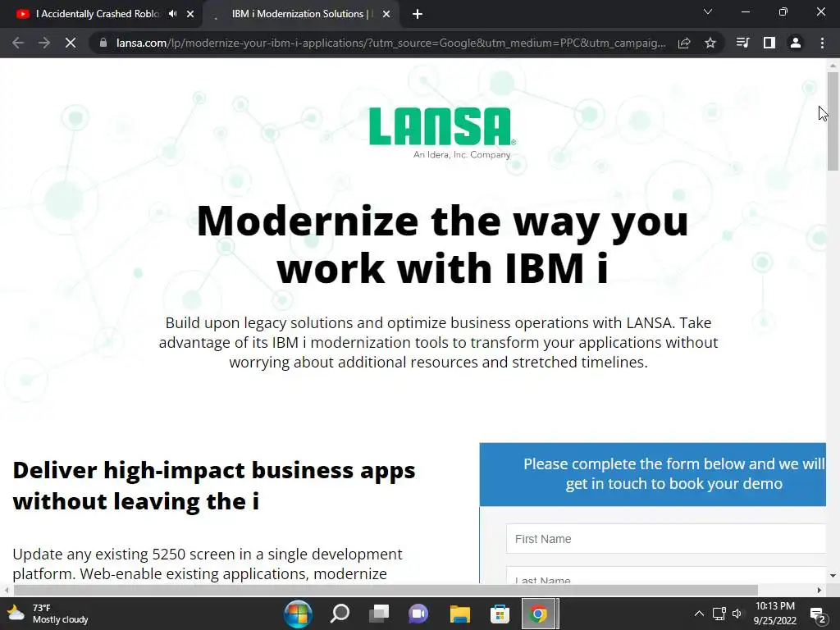This screenshot has width=840, height=630.
Task: Open Microsoft Store from taskbar
Action: pyautogui.click(x=500, y=614)
